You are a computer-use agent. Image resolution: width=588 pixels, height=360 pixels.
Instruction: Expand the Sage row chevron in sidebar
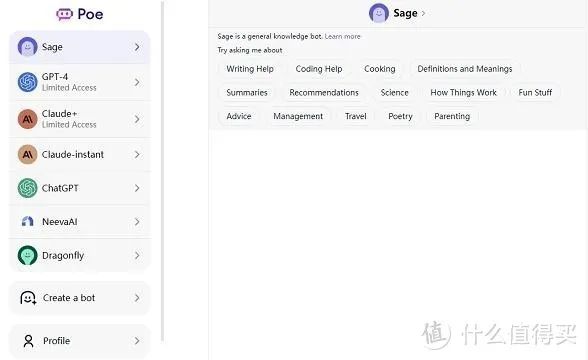[137, 47]
